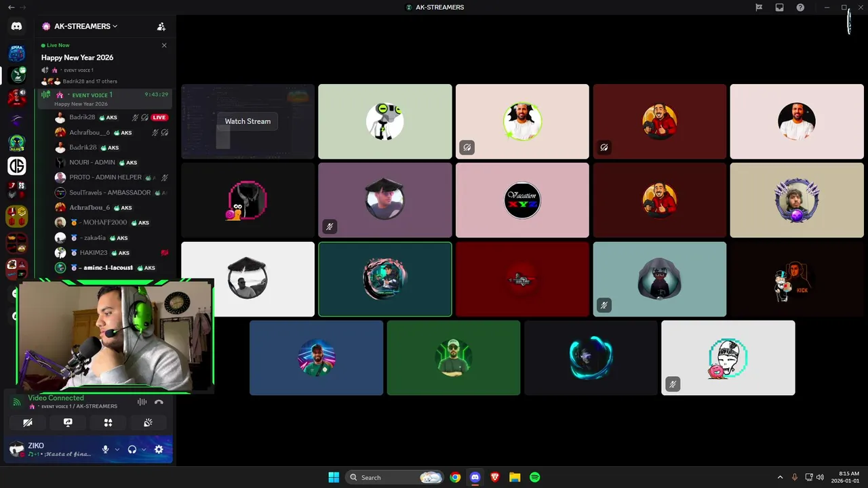Disconnect from voice with hang-up icon

click(x=159, y=402)
